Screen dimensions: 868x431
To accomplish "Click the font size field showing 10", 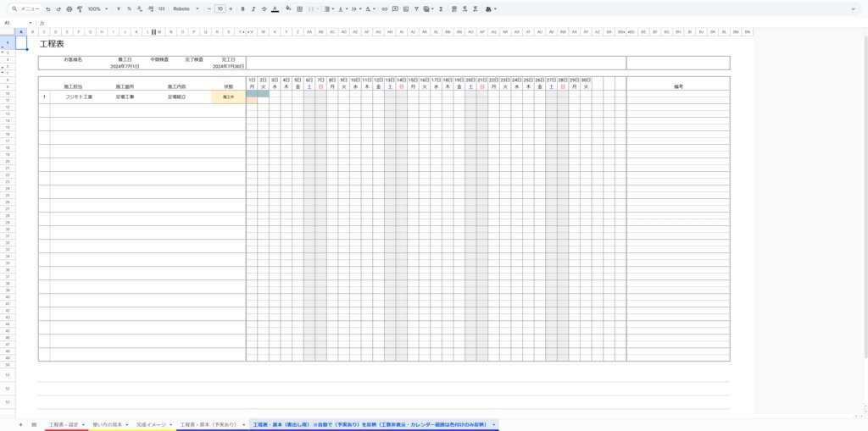I will click(x=220, y=9).
